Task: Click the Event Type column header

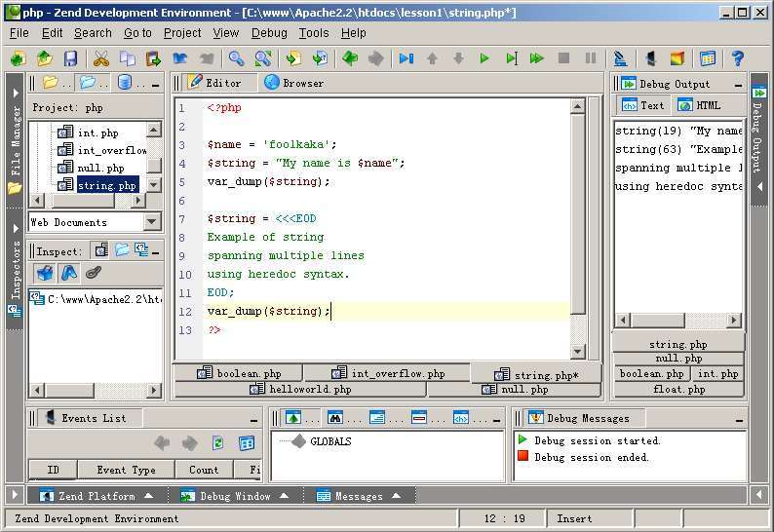Action: (x=126, y=470)
